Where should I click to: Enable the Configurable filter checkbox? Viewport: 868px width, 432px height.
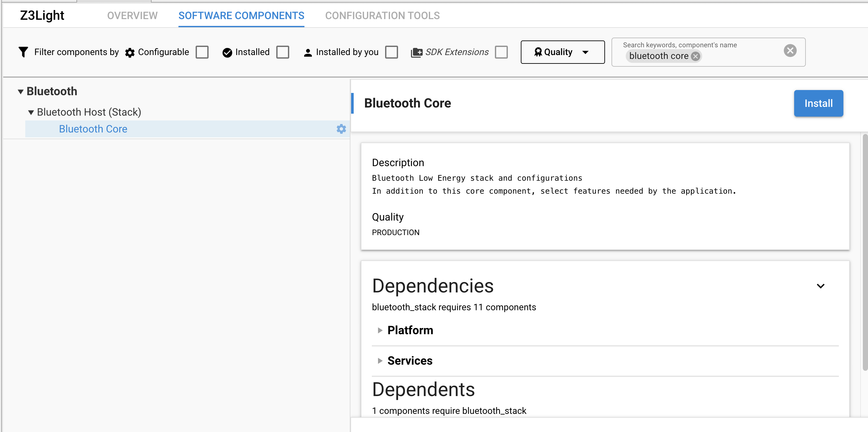click(202, 52)
